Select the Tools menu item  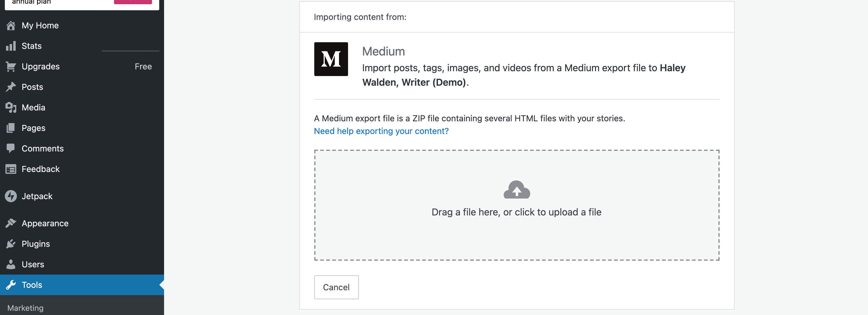click(x=32, y=285)
